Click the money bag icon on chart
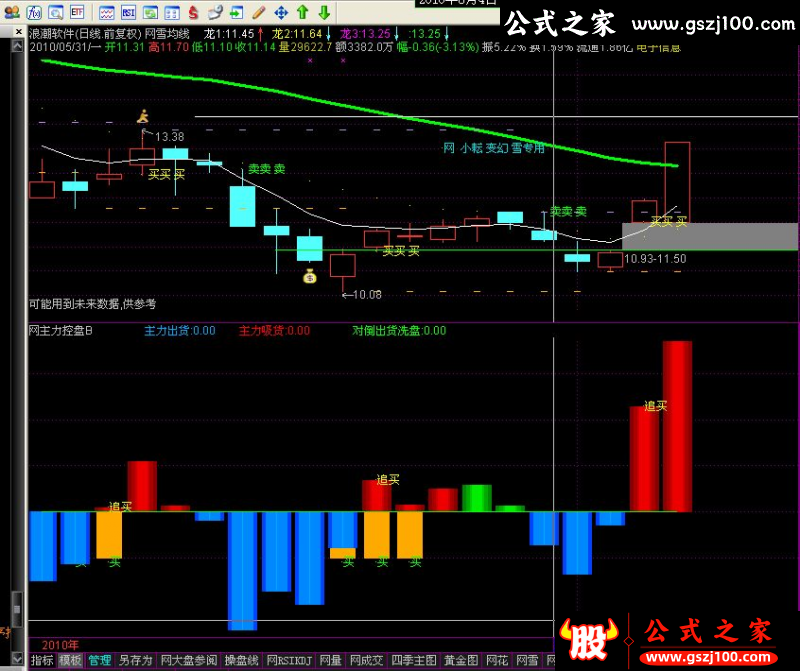The height and width of the screenshot is (671, 800). click(310, 276)
